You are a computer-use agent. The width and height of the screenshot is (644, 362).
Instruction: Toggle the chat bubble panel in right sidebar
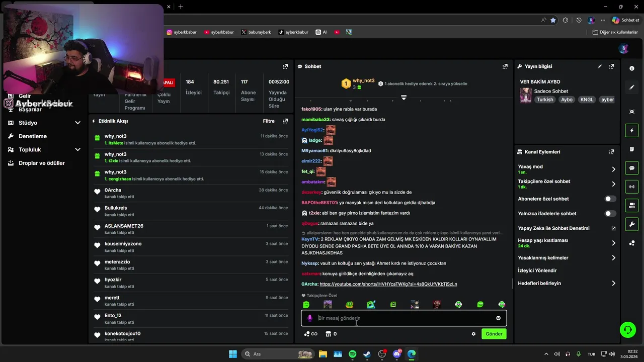[x=632, y=168]
